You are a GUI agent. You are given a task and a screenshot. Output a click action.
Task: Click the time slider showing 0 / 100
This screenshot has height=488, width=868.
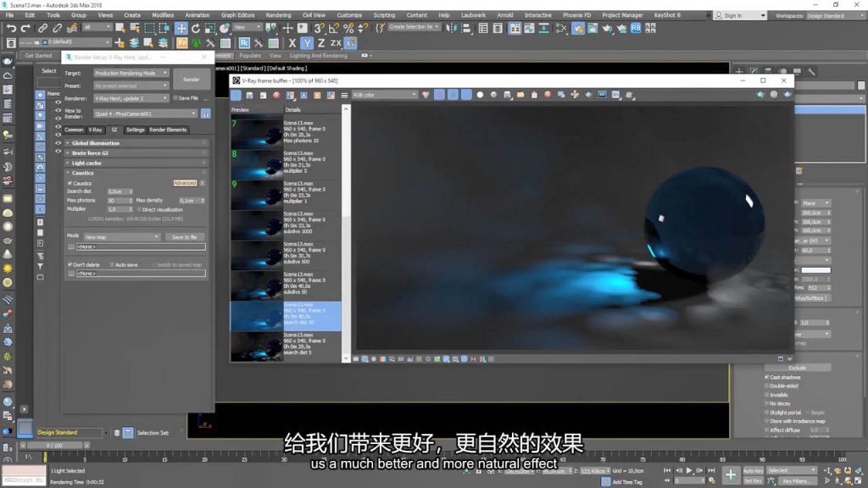tap(54, 446)
